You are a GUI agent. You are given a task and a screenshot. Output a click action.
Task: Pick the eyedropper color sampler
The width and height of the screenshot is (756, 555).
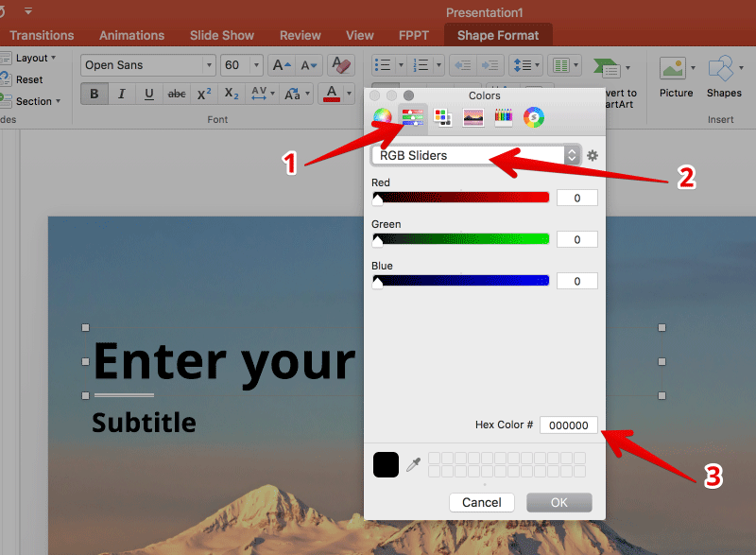tap(414, 464)
